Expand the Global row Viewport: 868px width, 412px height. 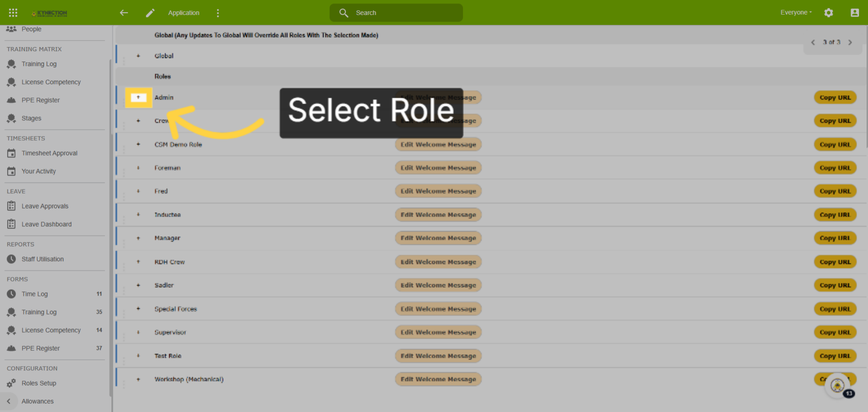(138, 56)
